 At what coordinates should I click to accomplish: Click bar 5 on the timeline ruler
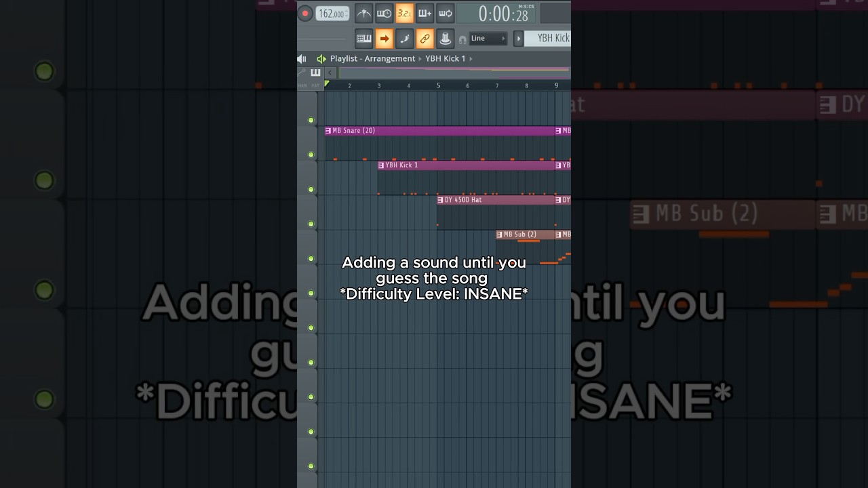tap(438, 85)
